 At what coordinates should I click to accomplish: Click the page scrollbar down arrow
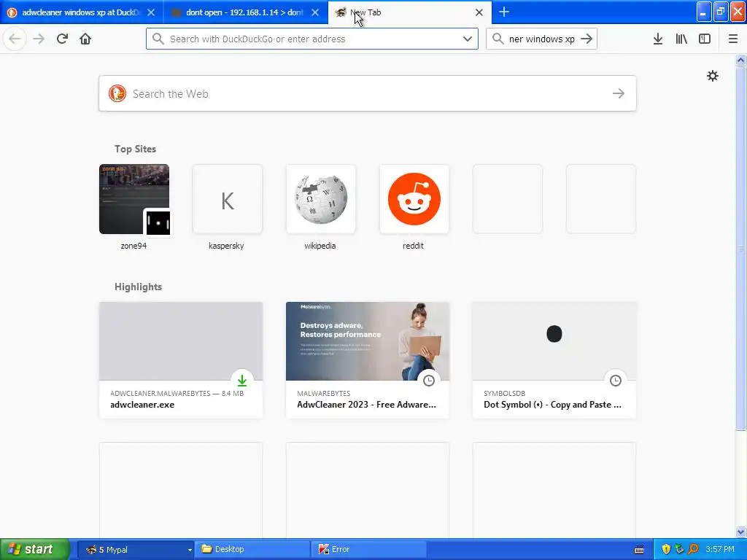[x=741, y=532]
